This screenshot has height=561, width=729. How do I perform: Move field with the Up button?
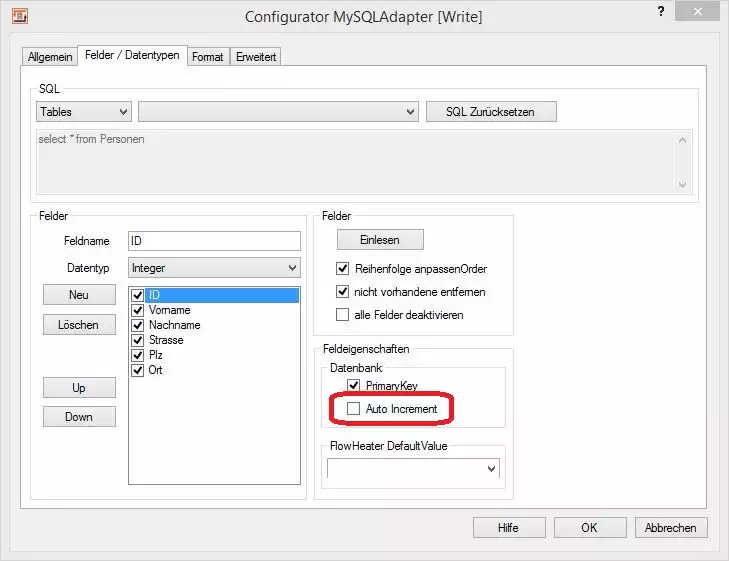pyautogui.click(x=79, y=387)
